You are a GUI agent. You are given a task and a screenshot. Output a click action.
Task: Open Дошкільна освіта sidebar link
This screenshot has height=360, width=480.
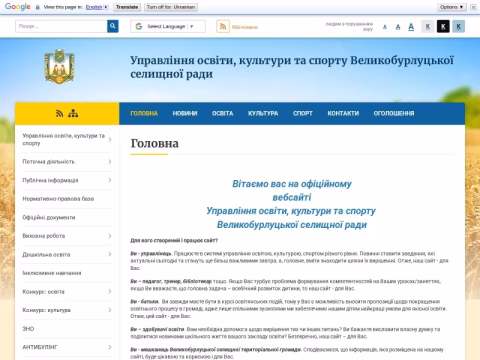coord(46,254)
